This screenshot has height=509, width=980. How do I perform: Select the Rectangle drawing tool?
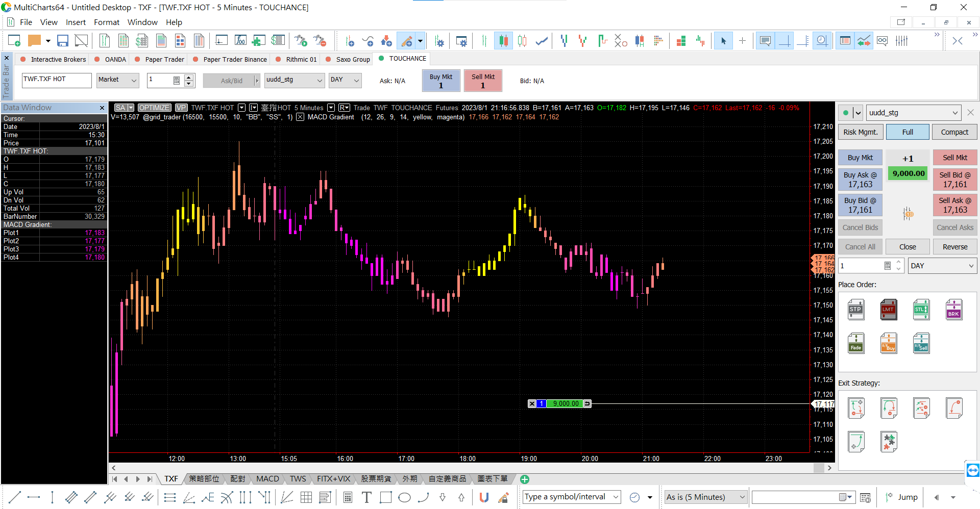point(386,497)
